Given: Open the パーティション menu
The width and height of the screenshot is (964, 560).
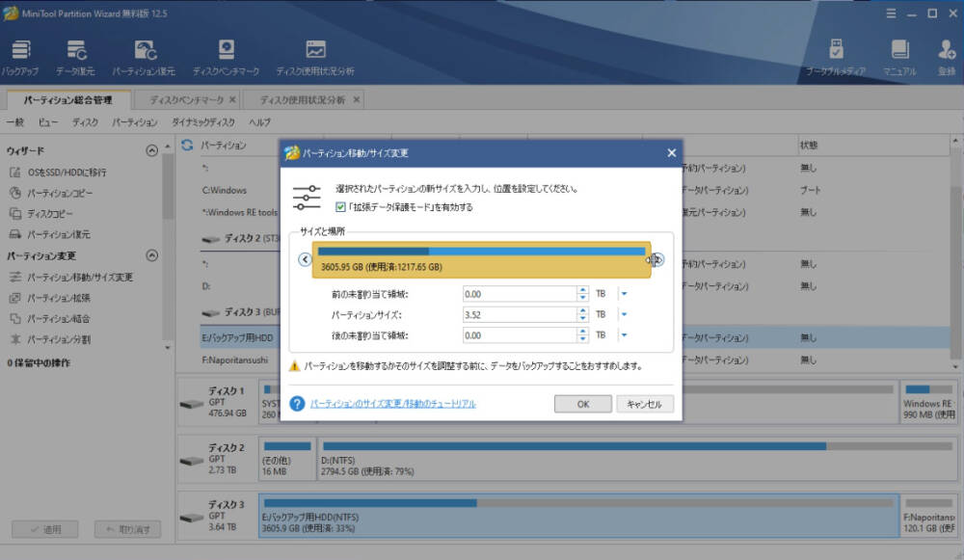Looking at the screenshot, I should pos(135,122).
